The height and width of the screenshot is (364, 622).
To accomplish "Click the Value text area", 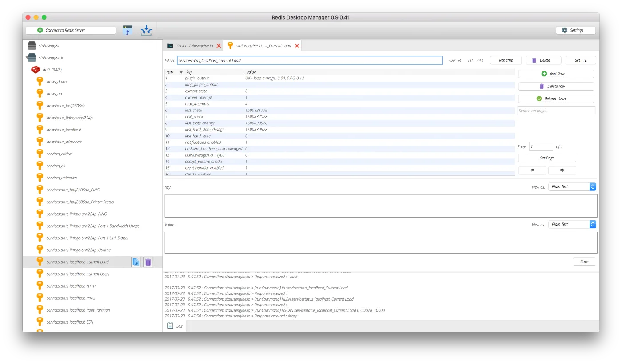I will click(381, 243).
